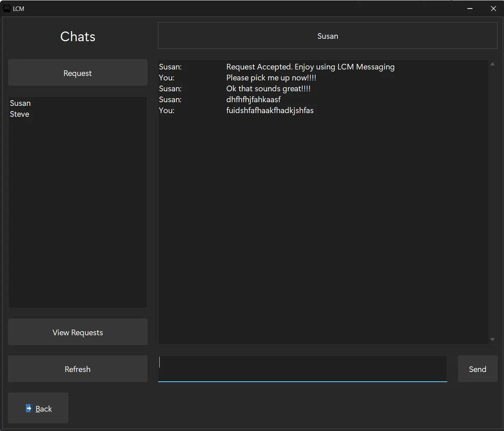Click message "Please pick me up now!!!!"
The height and width of the screenshot is (431, 504).
pos(271,78)
